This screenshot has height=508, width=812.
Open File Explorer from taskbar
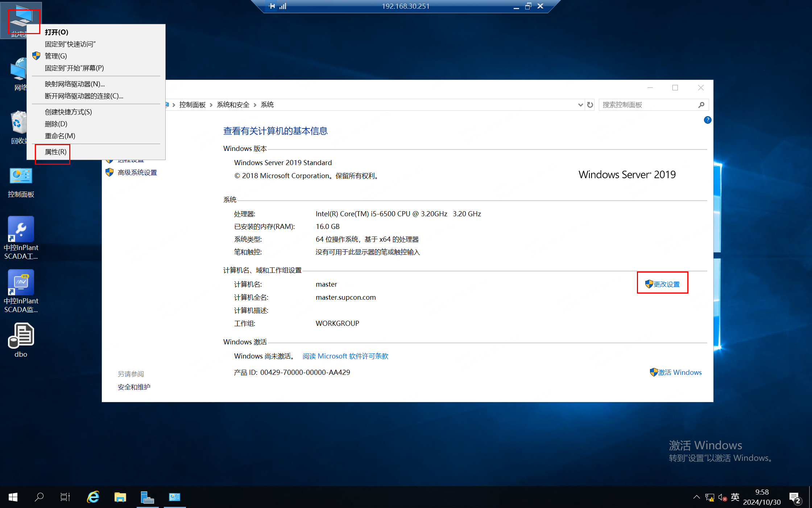click(120, 497)
